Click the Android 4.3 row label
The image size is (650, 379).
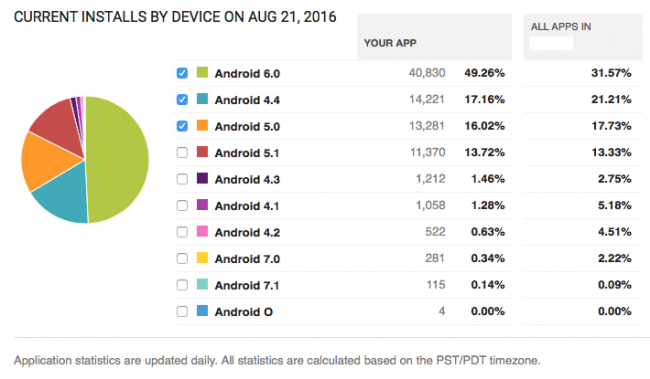click(247, 180)
